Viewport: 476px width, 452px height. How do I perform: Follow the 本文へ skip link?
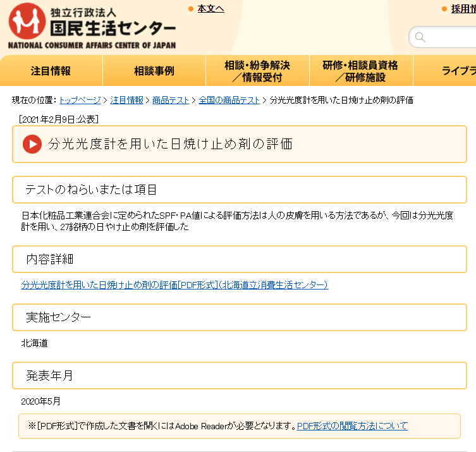point(211,9)
